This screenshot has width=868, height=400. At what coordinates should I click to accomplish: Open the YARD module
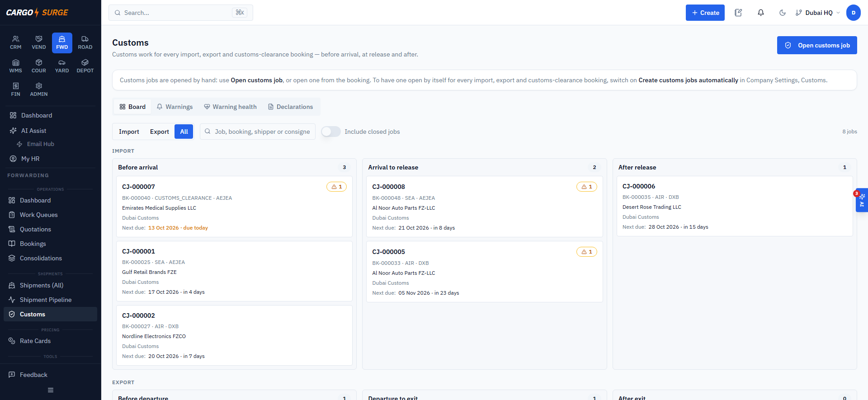[62, 66]
